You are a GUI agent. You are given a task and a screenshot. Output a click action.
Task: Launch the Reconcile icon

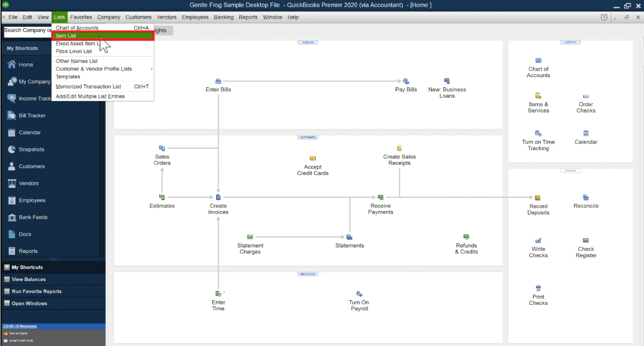[586, 197]
